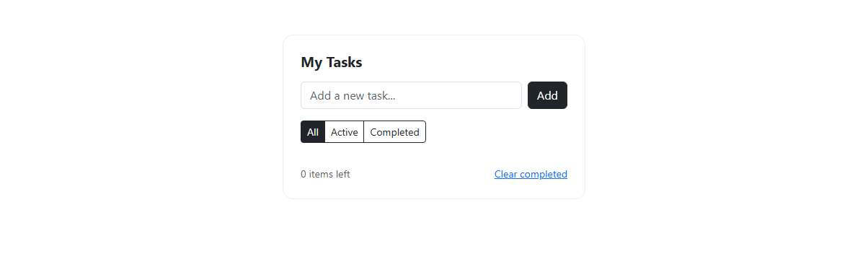Remove finished tasks via Clear completed
This screenshot has width=868, height=280.
pyautogui.click(x=531, y=174)
